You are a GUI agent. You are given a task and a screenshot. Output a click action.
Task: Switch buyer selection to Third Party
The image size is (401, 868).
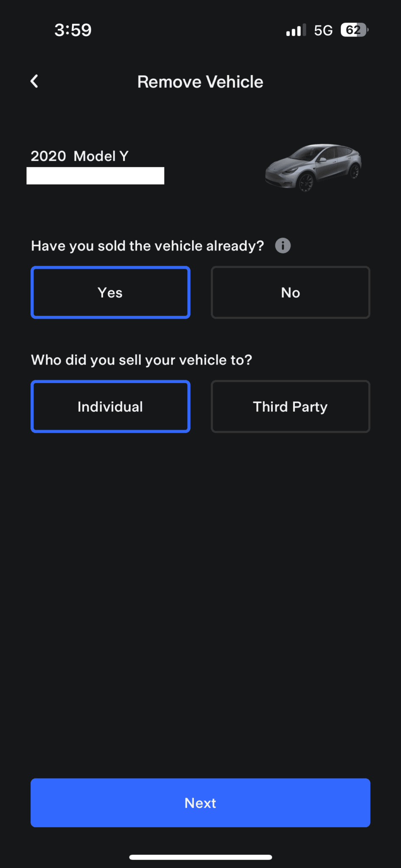(290, 406)
